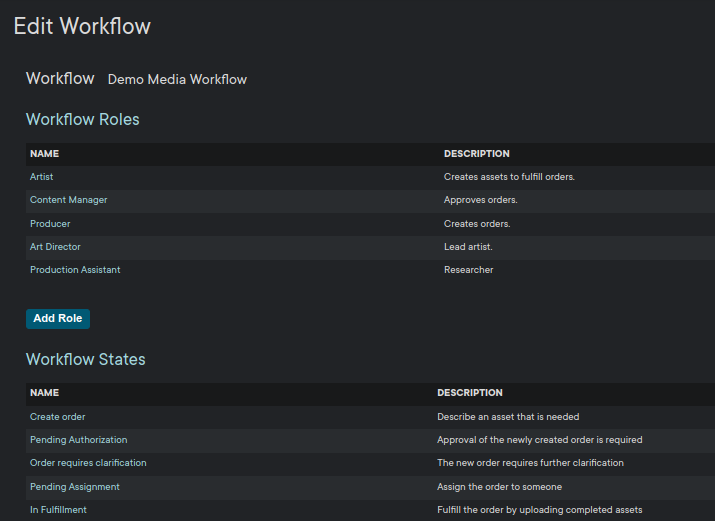715x521 pixels.
Task: Click the Add Role button
Action: click(57, 319)
